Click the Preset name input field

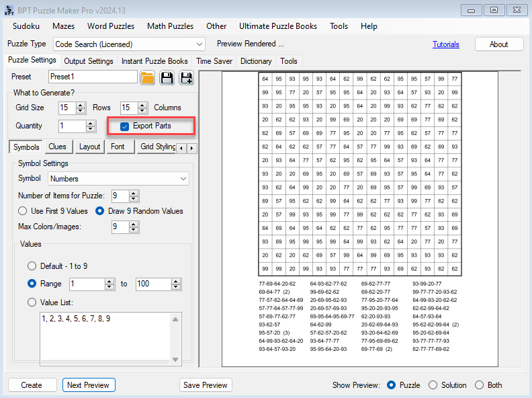(93, 77)
